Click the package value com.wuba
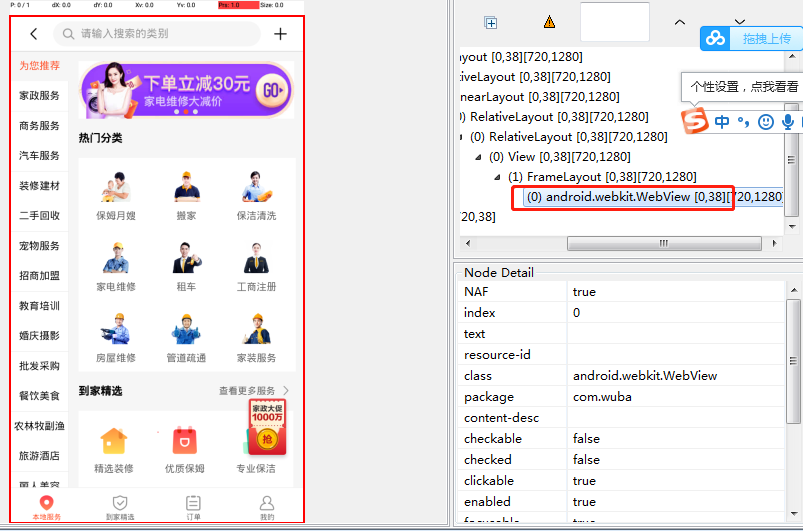 tap(602, 397)
